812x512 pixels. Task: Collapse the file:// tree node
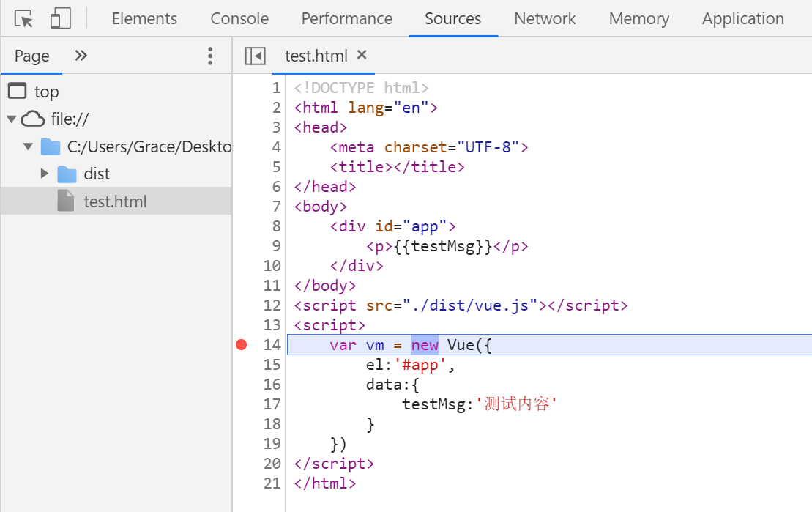(12, 119)
